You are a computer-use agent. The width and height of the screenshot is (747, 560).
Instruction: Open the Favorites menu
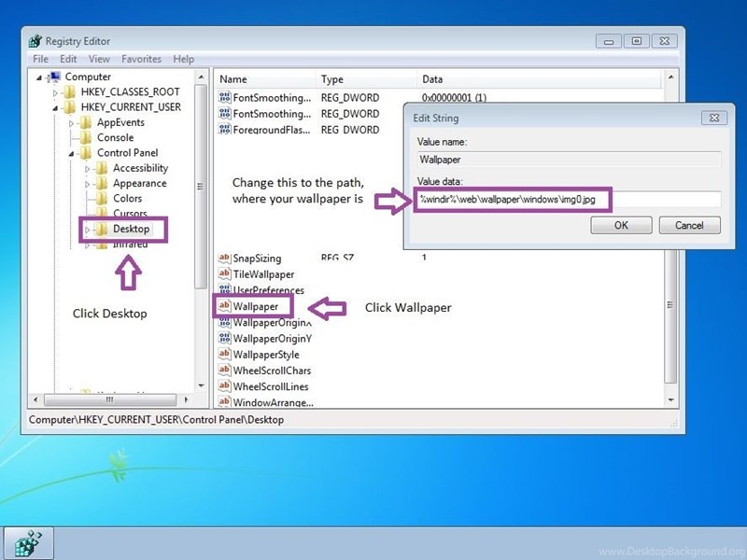[x=141, y=59]
